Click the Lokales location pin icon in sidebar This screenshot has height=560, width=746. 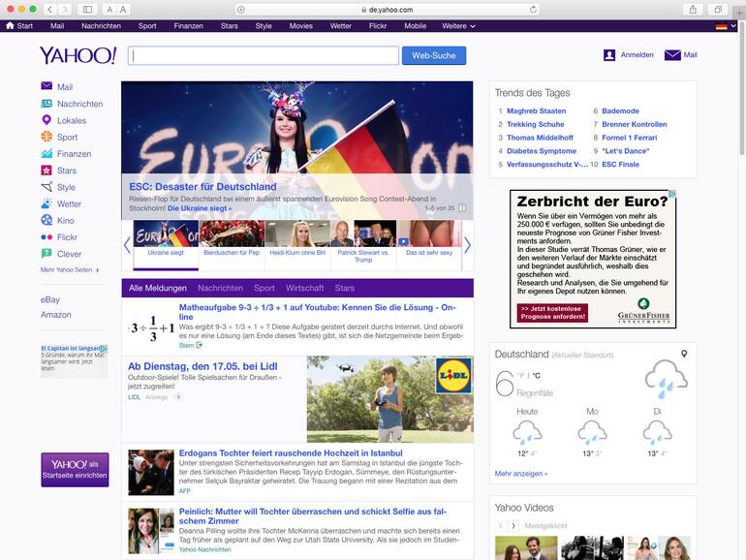[x=47, y=120]
